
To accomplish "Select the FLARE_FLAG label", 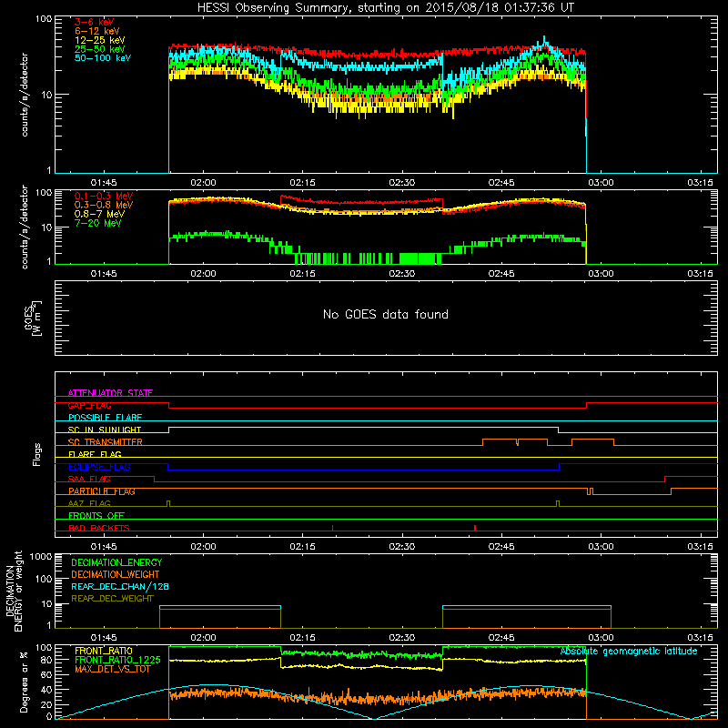I will 95,454.
